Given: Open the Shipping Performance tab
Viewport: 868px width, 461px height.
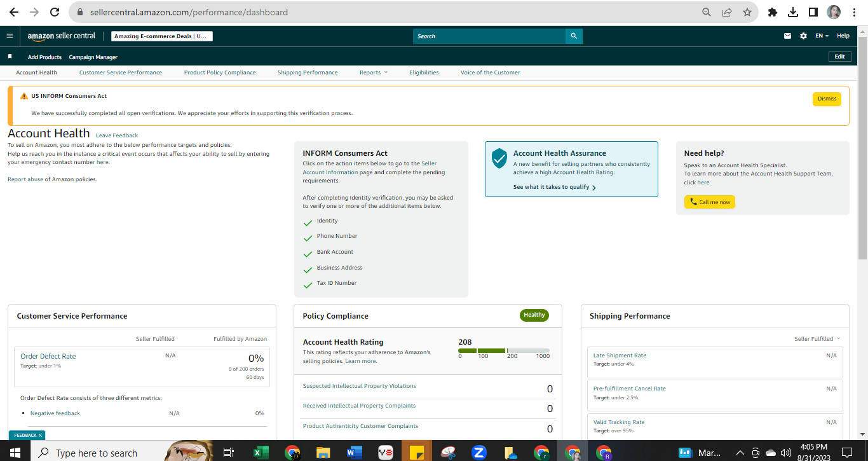Looking at the screenshot, I should tap(308, 72).
